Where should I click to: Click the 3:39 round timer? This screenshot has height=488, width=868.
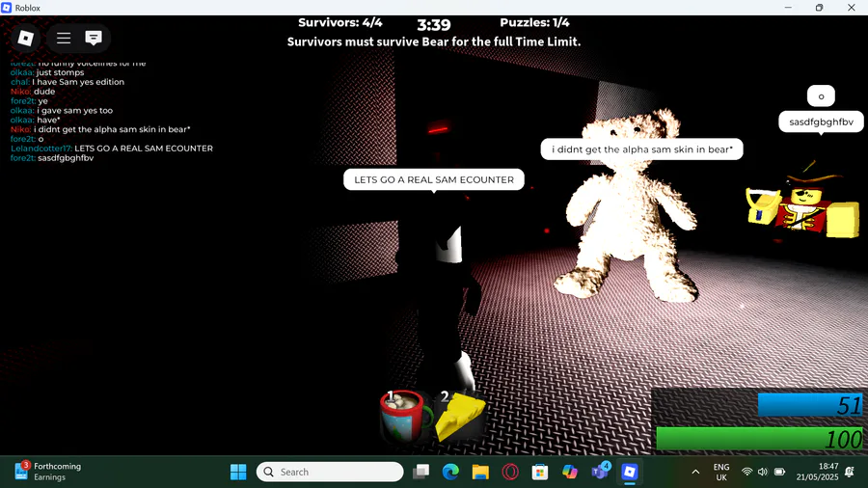click(434, 25)
